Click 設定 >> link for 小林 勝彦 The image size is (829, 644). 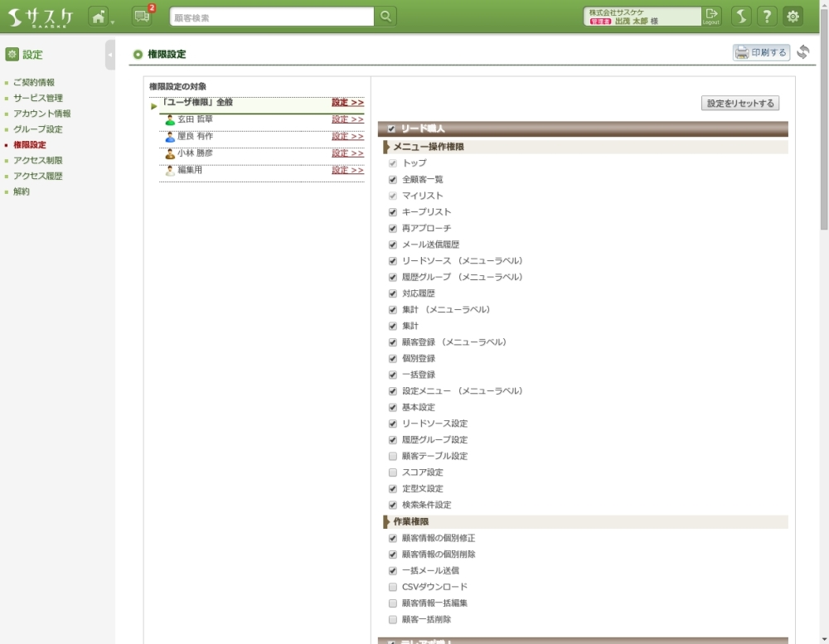pos(347,153)
